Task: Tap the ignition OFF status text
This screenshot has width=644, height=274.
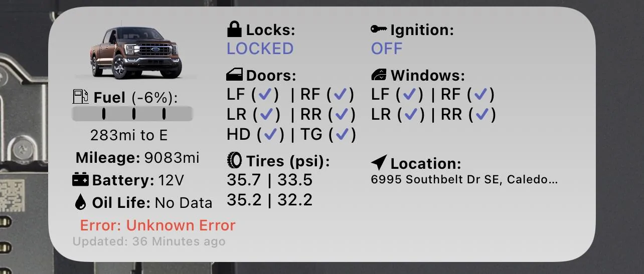Action: tap(387, 49)
